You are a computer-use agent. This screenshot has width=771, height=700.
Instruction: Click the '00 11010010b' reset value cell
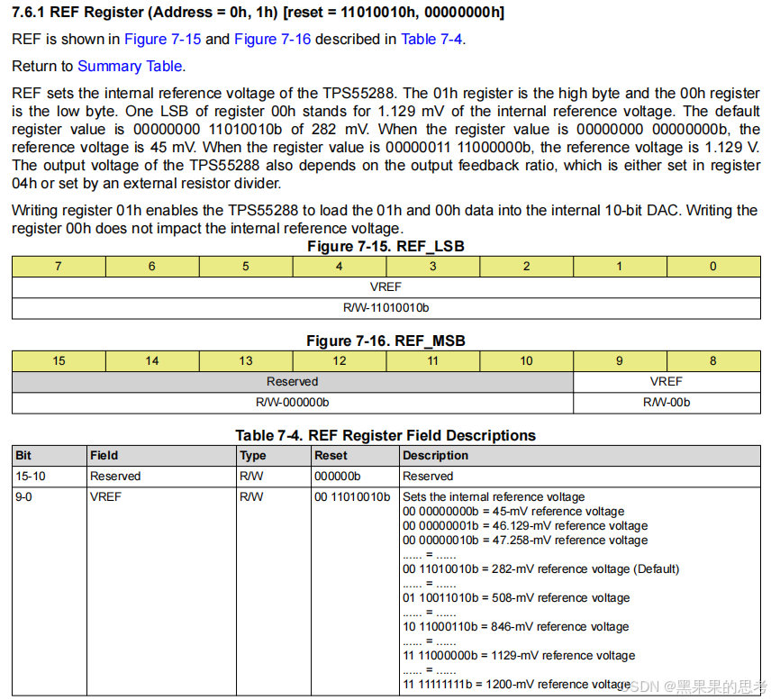[x=356, y=591]
